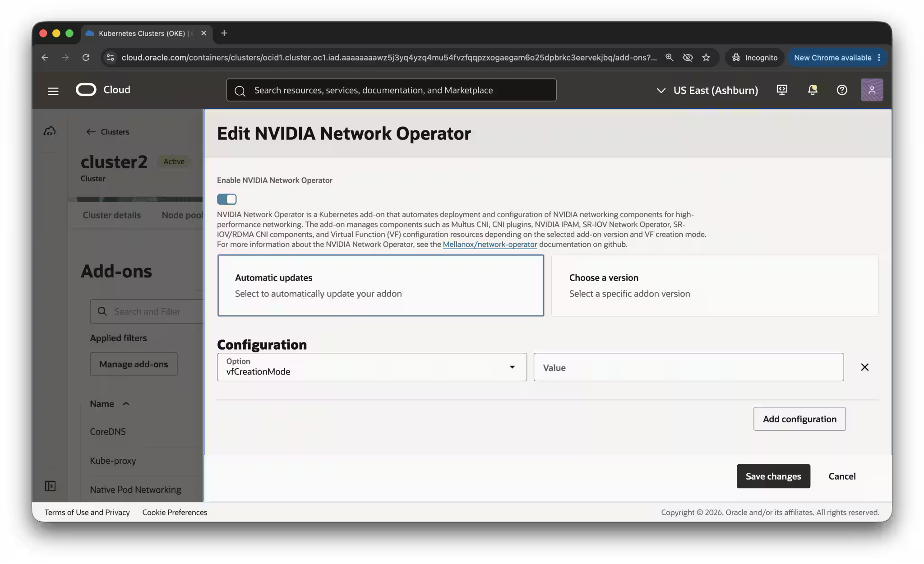Close the Kubernetes Clusters tab
Image resolution: width=924 pixels, height=564 pixels.
203,33
